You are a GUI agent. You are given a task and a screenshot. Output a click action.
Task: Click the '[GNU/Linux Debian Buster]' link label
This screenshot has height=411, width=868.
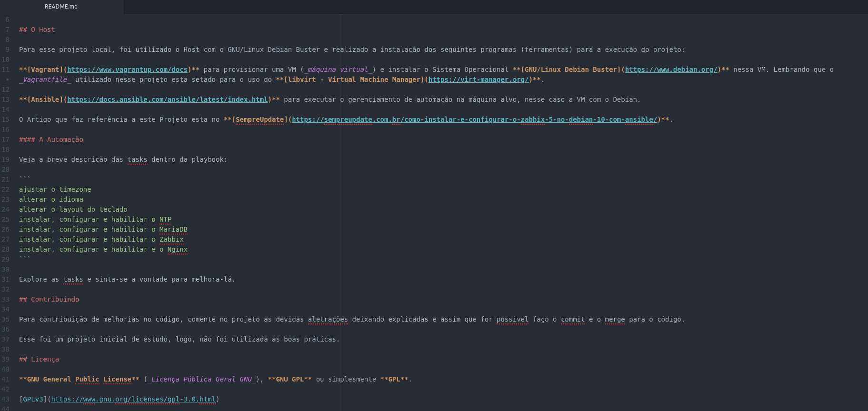[x=571, y=69]
